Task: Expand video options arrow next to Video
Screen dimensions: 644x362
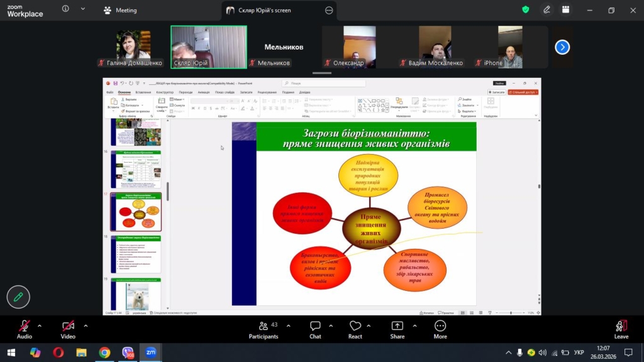Action: (x=86, y=326)
